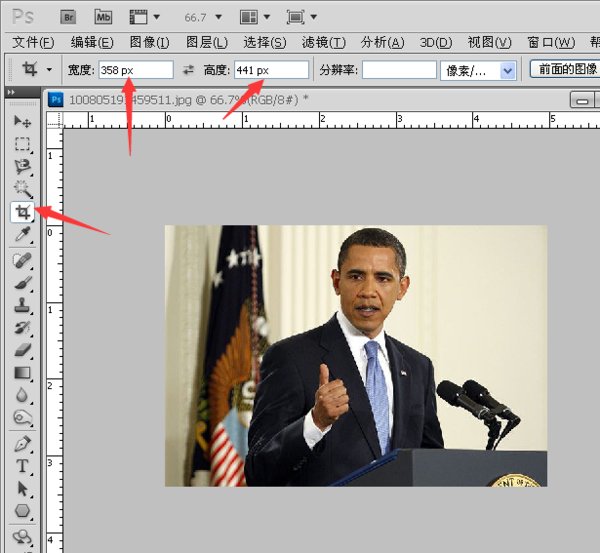Open Mini Bridge via the Mb icon
Image resolution: width=600 pixels, height=553 pixels.
[x=103, y=17]
